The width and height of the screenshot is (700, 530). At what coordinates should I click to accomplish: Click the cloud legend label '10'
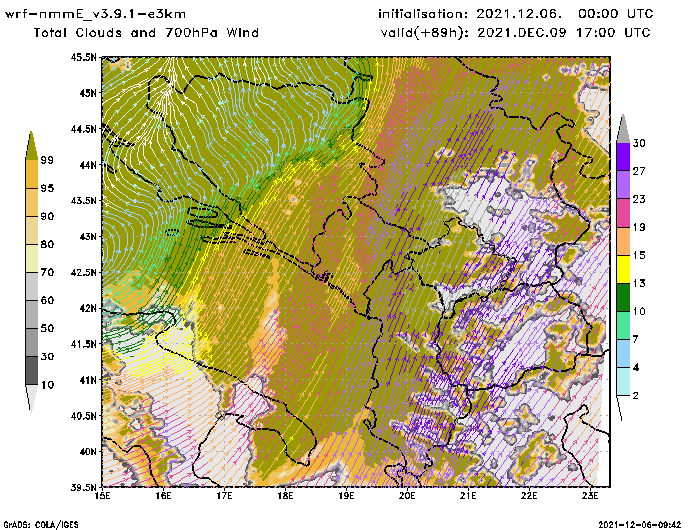click(x=47, y=384)
